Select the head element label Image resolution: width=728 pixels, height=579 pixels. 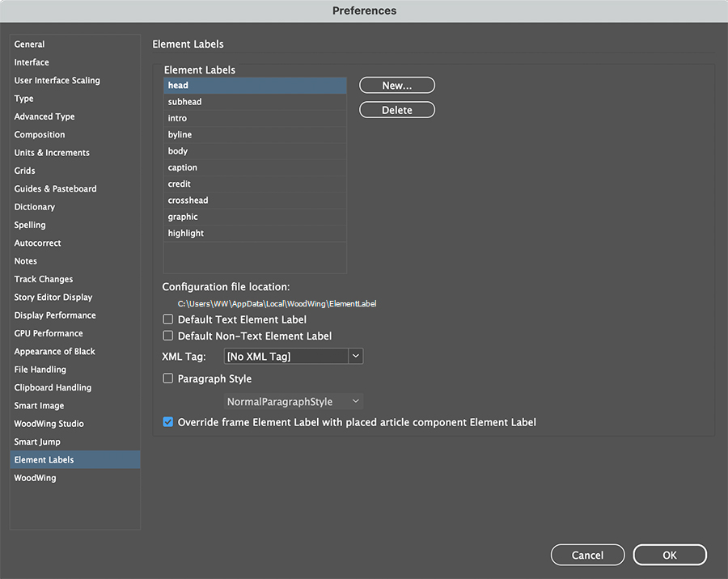(x=255, y=86)
